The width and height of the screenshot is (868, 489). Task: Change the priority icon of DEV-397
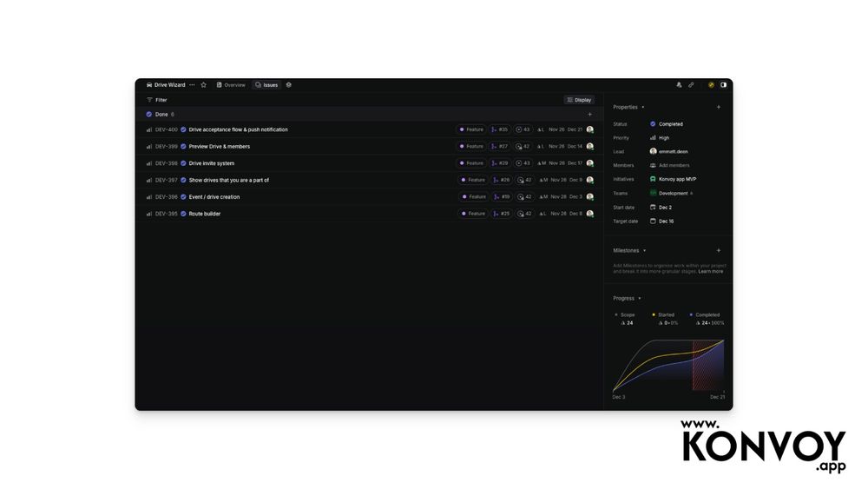tap(149, 180)
